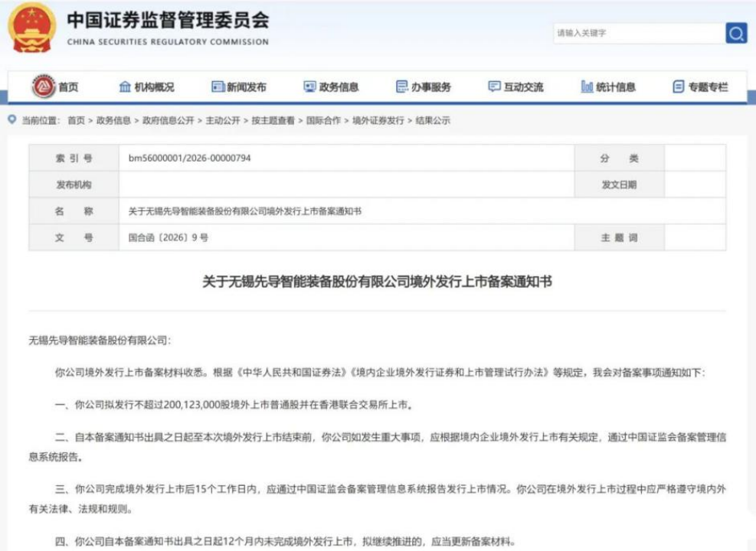The width and height of the screenshot is (756, 551).
Task: Open the 互动交流 navigation item
Action: pos(524,87)
